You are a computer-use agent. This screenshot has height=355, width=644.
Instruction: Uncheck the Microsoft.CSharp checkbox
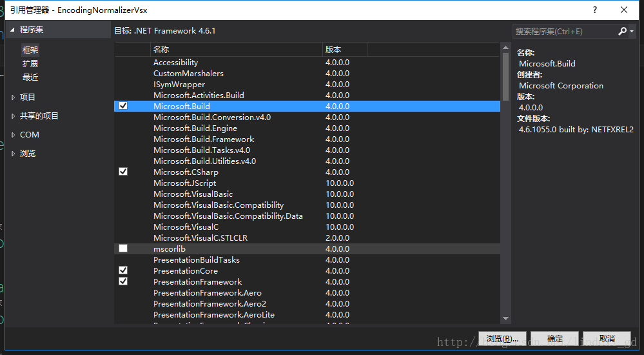pyautogui.click(x=122, y=172)
